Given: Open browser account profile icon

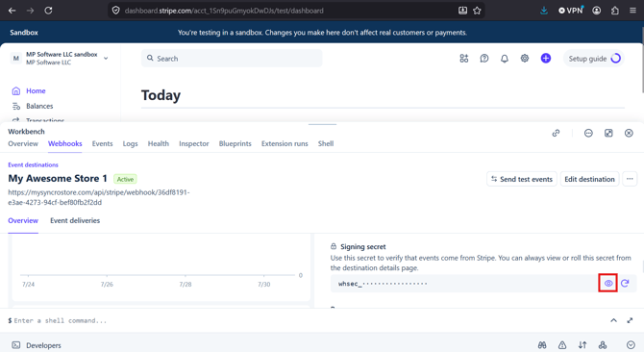Looking at the screenshot, I should (x=597, y=11).
